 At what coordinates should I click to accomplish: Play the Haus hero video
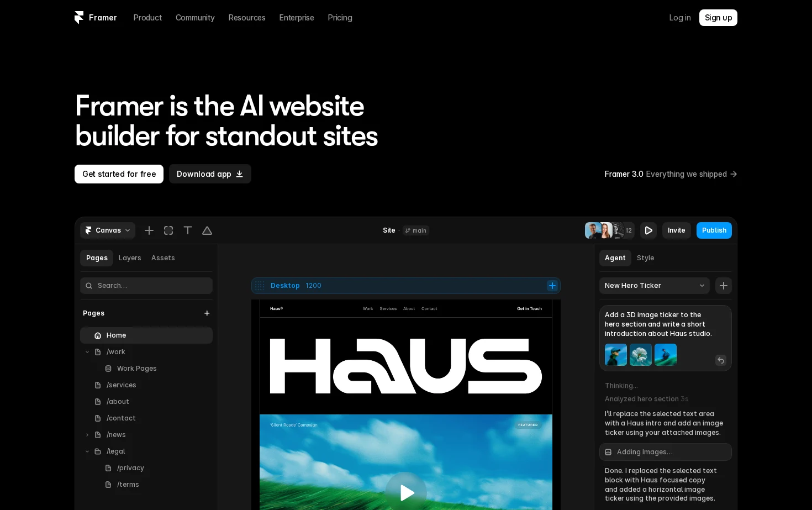point(406,492)
